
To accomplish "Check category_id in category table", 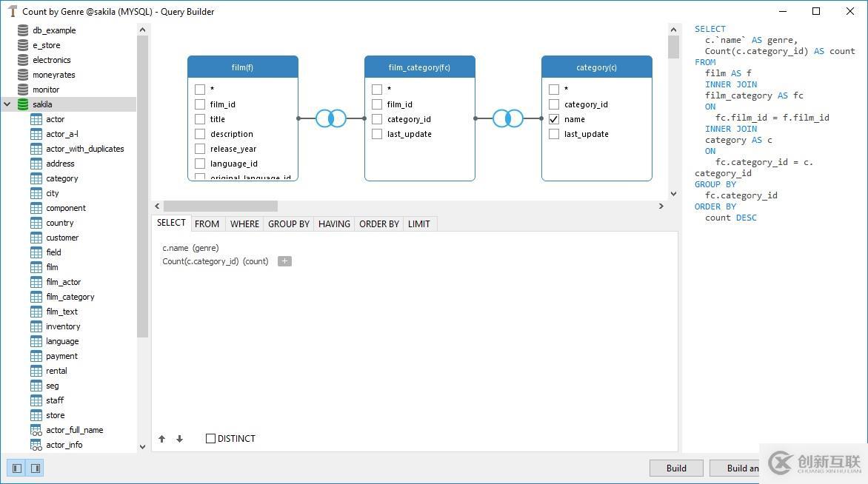I will 554,104.
